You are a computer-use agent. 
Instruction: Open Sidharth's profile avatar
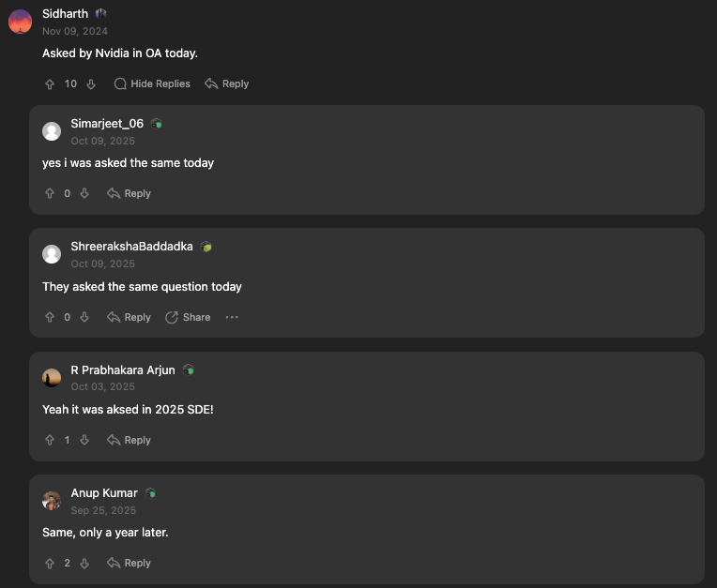tap(20, 22)
